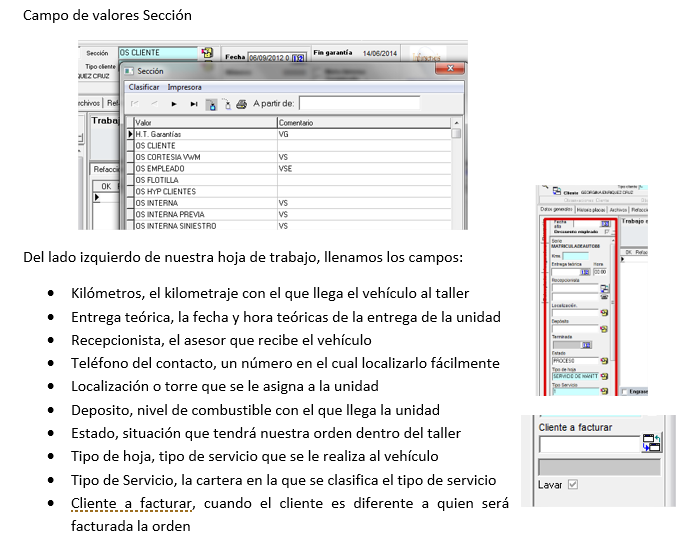Viewport: 690px width, 539px height.
Task: Click the Hora field showing 00:00
Action: click(x=600, y=272)
